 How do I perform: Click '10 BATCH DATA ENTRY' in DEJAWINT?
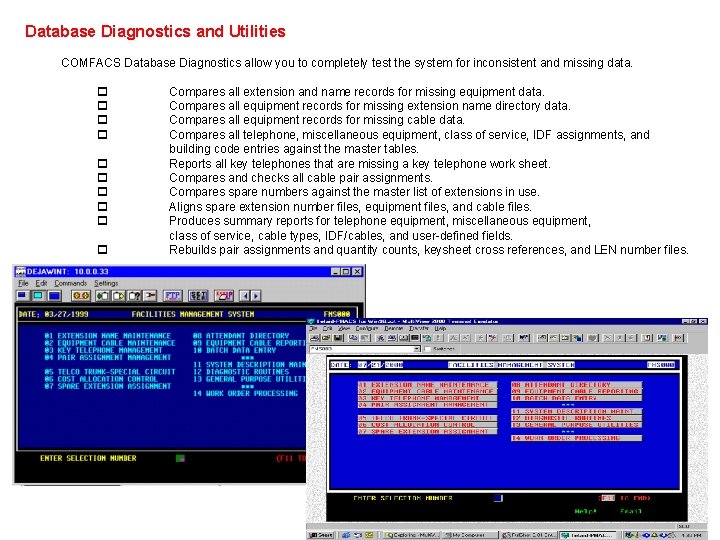point(235,350)
